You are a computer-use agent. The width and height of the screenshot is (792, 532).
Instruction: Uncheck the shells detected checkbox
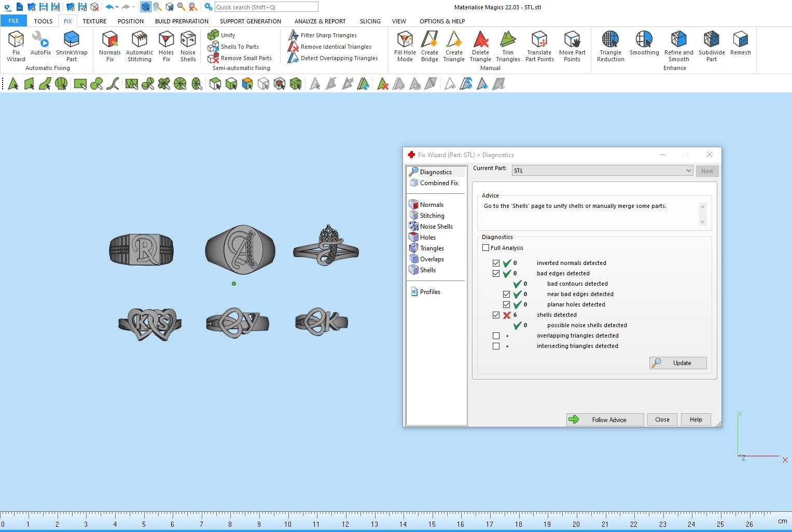pos(496,315)
